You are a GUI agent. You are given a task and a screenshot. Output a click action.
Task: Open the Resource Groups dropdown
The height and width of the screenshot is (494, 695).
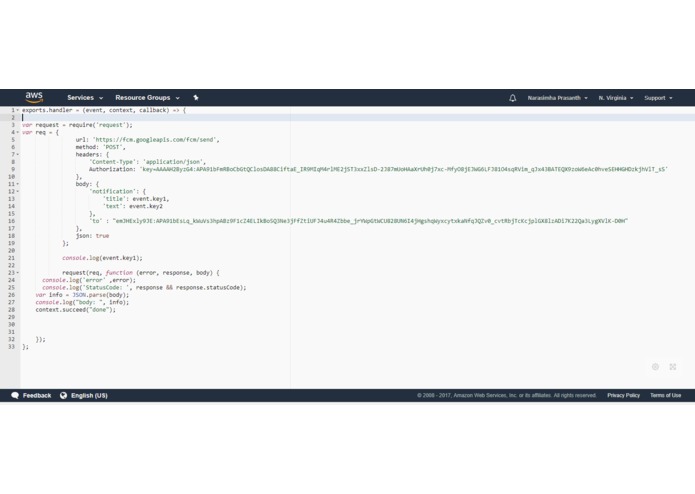point(147,97)
